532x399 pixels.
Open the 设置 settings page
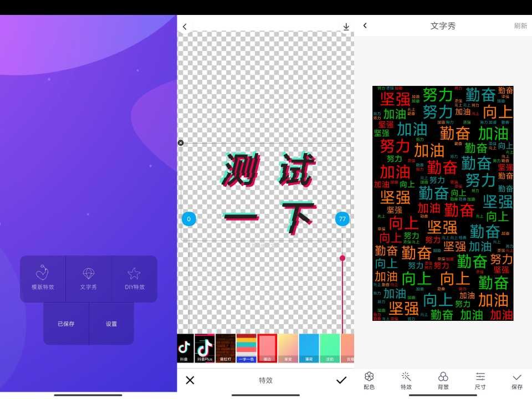click(111, 325)
